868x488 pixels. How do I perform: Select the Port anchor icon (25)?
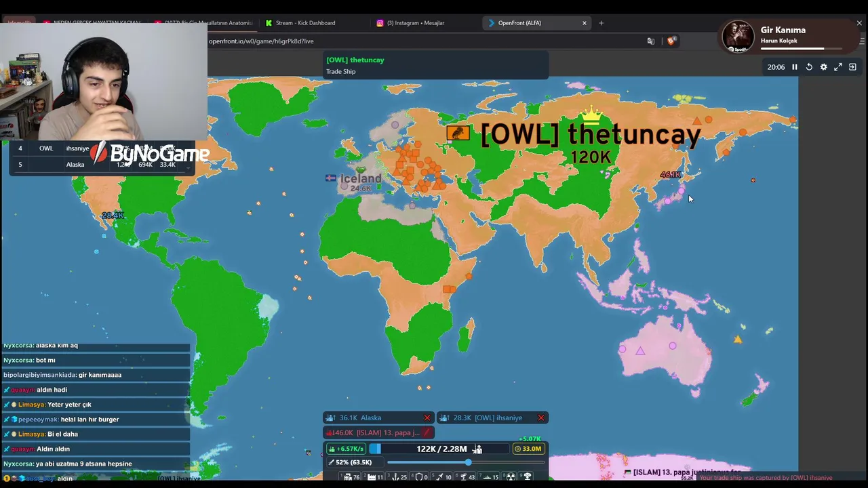coord(395,477)
